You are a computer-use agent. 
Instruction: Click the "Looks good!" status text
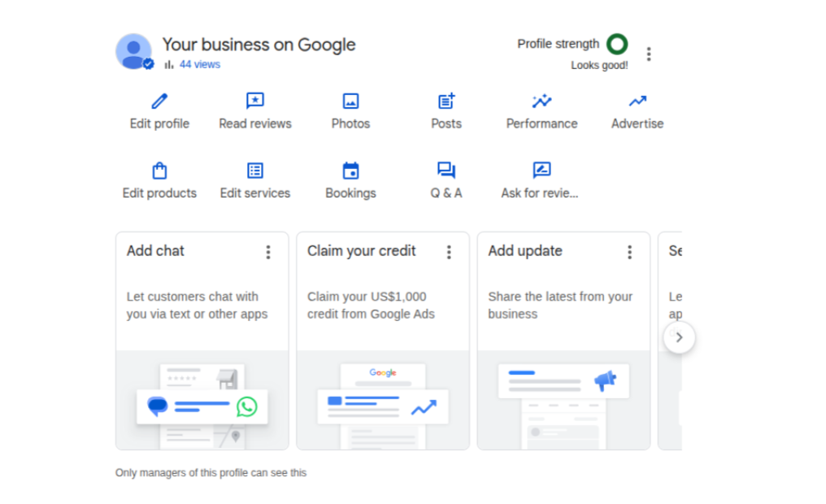click(599, 65)
